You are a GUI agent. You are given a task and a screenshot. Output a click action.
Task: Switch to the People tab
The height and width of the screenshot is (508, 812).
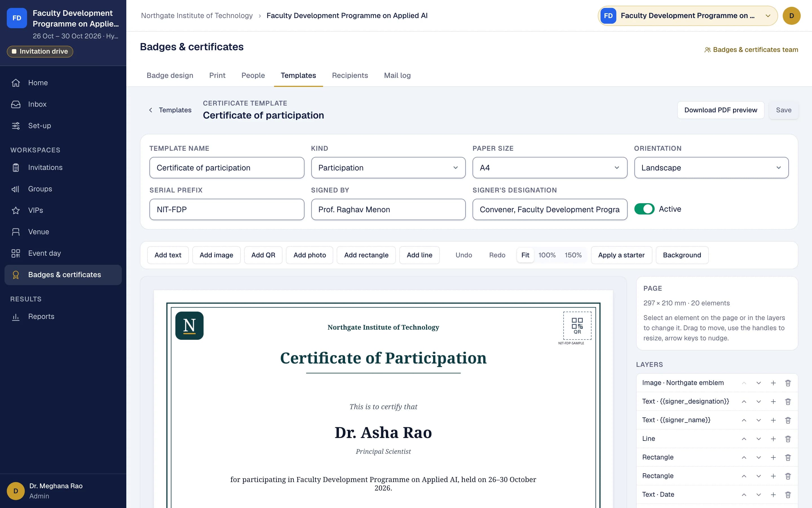253,75
